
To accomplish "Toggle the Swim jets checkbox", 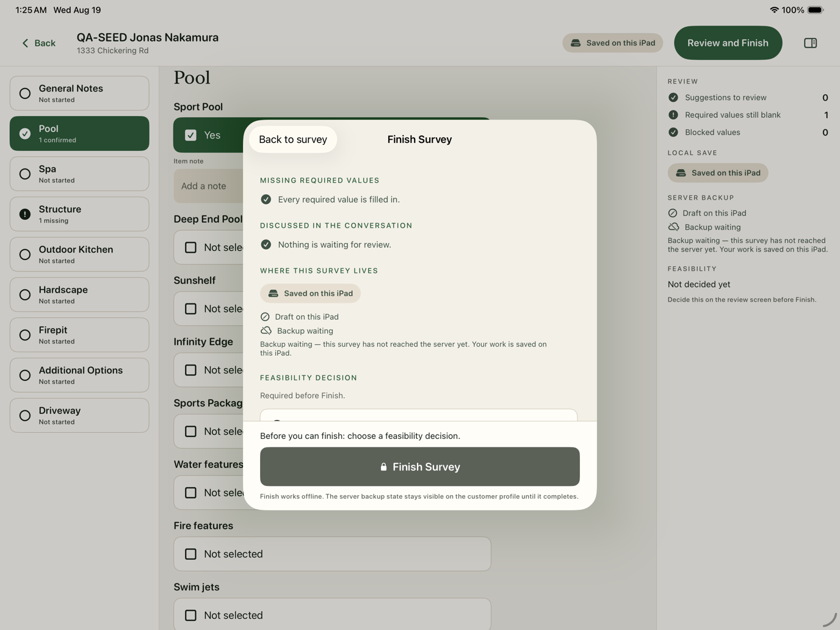I will coord(190,615).
